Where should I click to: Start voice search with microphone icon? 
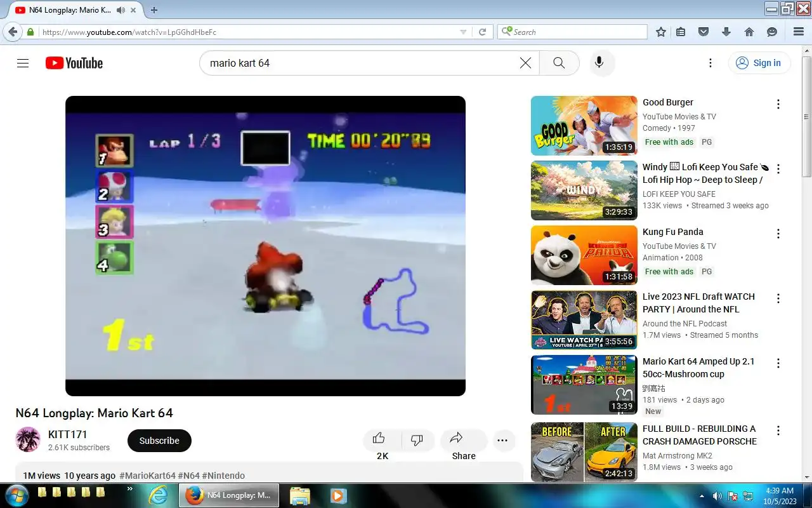click(599, 63)
